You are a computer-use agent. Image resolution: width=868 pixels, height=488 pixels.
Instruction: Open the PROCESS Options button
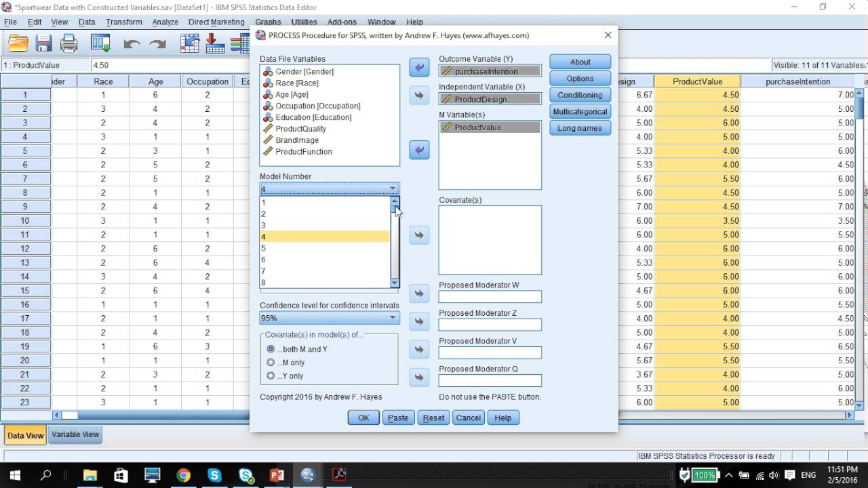pyautogui.click(x=580, y=79)
